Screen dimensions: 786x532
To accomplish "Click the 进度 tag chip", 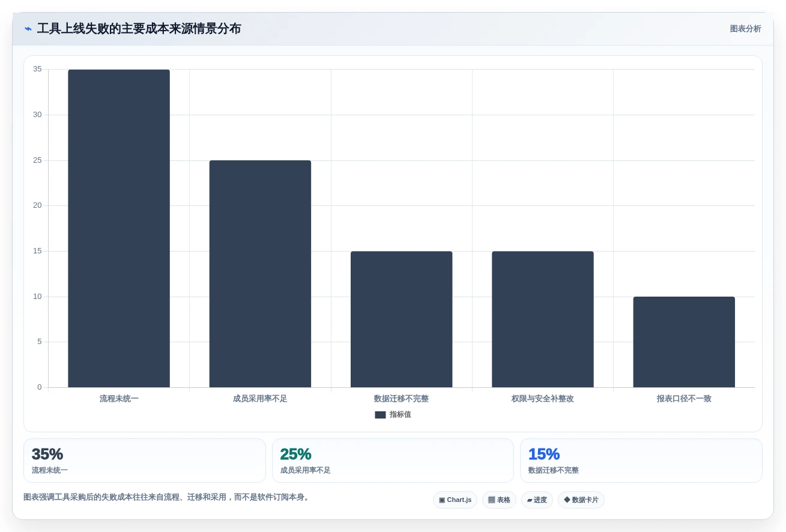I will [537, 500].
